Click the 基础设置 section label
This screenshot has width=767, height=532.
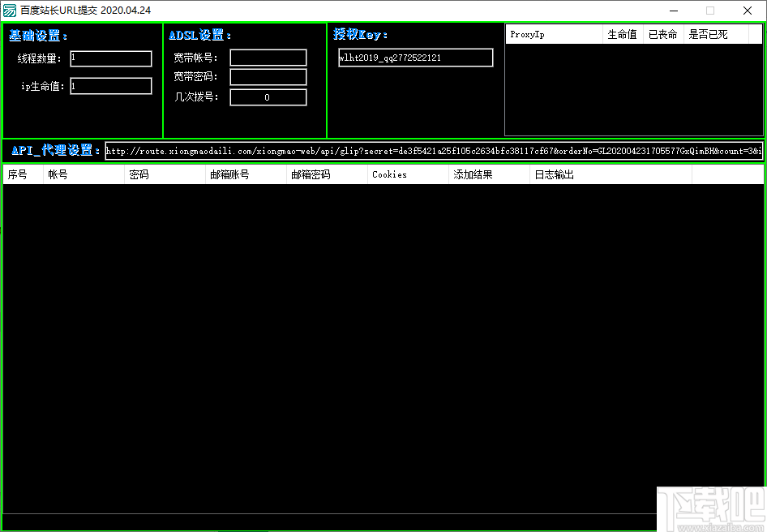click(x=38, y=35)
